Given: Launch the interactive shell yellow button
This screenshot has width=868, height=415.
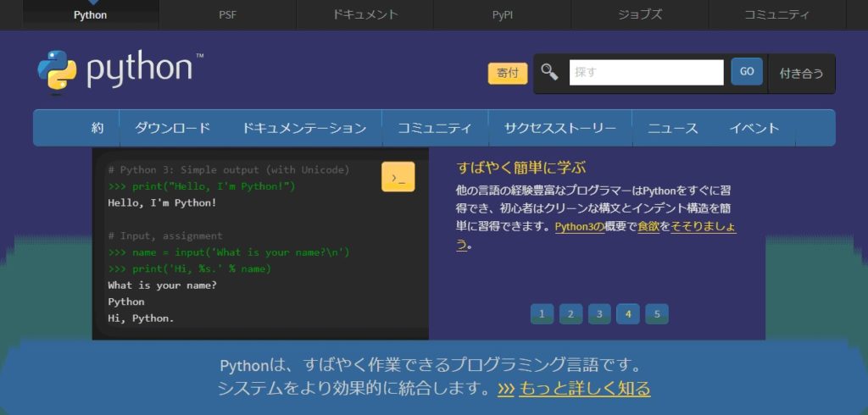Looking at the screenshot, I should point(398,177).
